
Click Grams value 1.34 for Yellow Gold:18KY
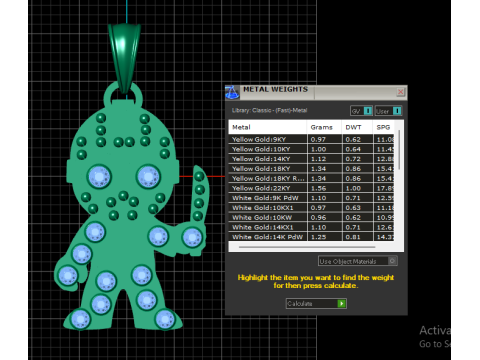coord(318,169)
